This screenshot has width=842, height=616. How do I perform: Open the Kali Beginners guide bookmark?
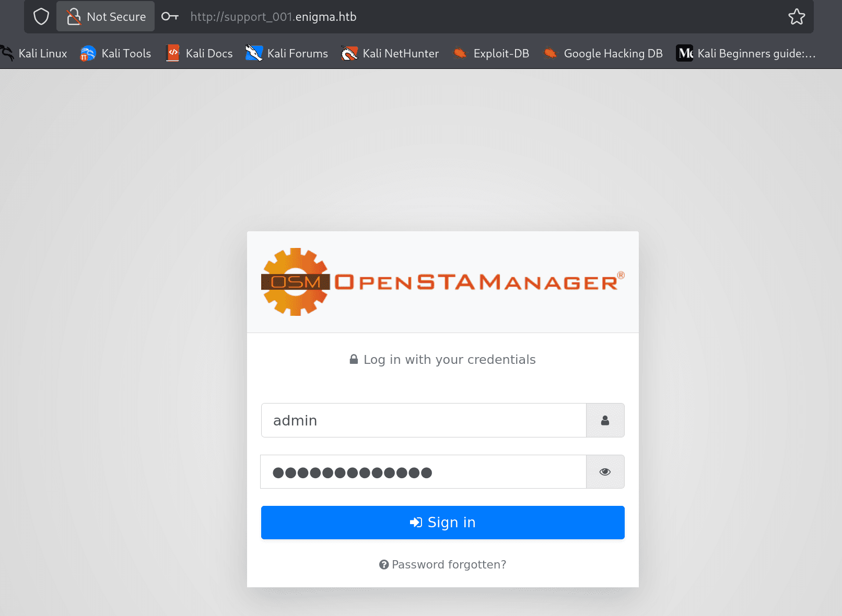[746, 53]
